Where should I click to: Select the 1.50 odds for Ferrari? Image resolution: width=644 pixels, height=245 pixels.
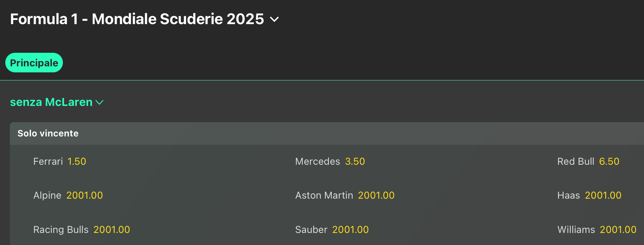pyautogui.click(x=77, y=162)
